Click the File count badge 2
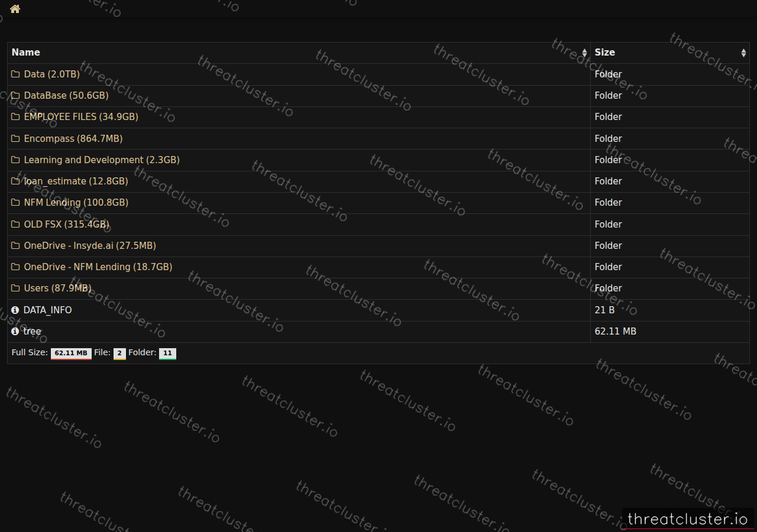The height and width of the screenshot is (532, 757). tap(119, 353)
